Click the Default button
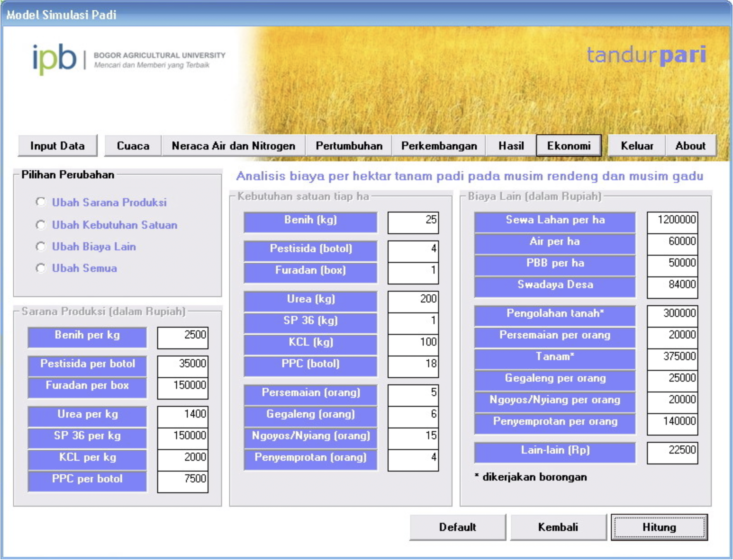 point(457,527)
